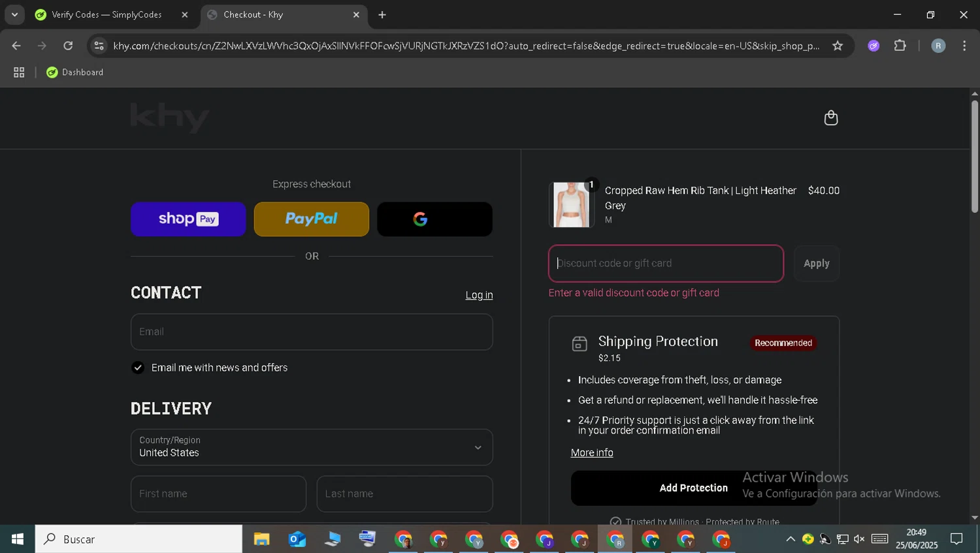Open the Extensions puzzle icon
The height and width of the screenshot is (553, 980).
(900, 46)
